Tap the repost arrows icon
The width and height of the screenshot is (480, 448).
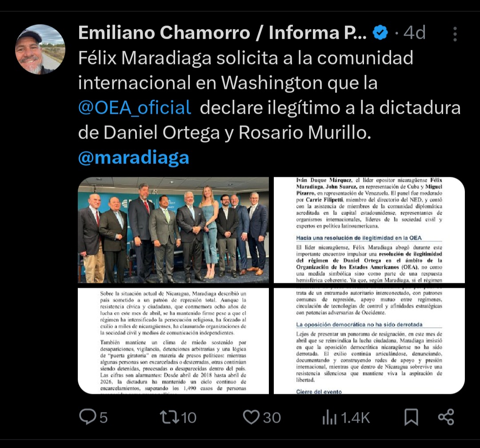[169, 417]
